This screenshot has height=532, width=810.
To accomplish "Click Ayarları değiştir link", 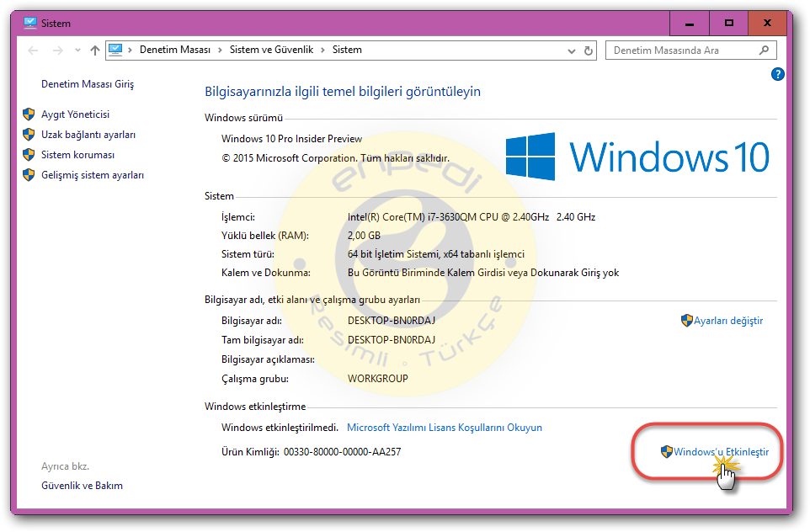I will (x=727, y=321).
